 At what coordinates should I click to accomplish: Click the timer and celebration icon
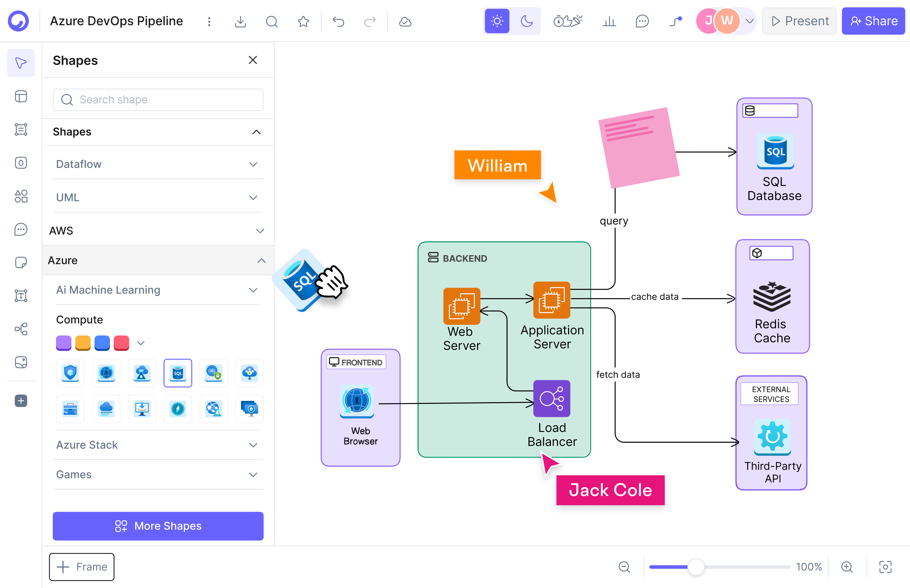pos(568,21)
